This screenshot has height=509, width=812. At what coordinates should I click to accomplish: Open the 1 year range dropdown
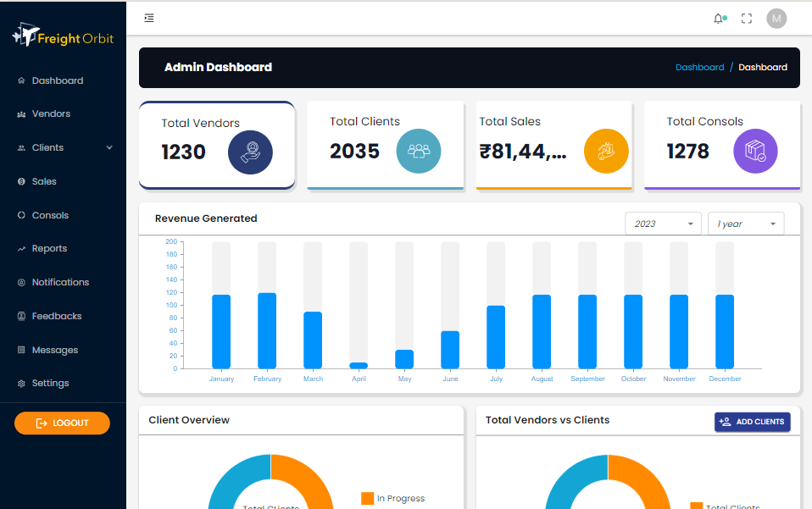[x=746, y=224]
